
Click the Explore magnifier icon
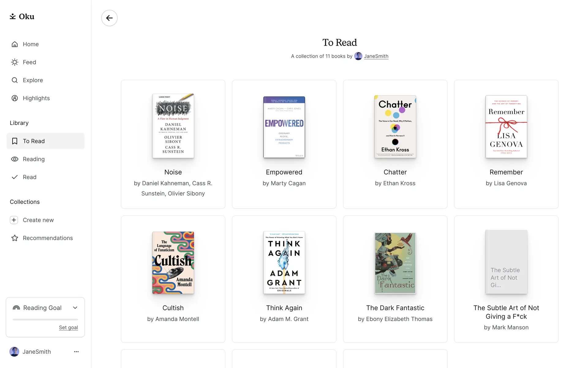15,80
